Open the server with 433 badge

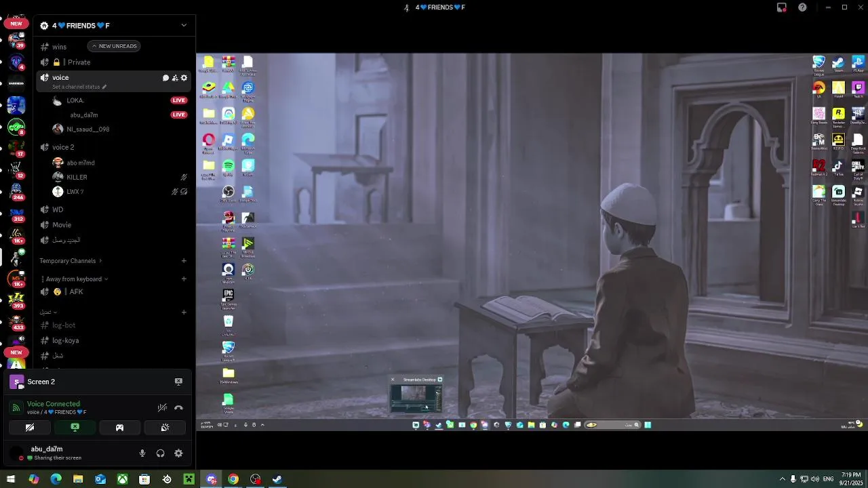pyautogui.click(x=16, y=322)
